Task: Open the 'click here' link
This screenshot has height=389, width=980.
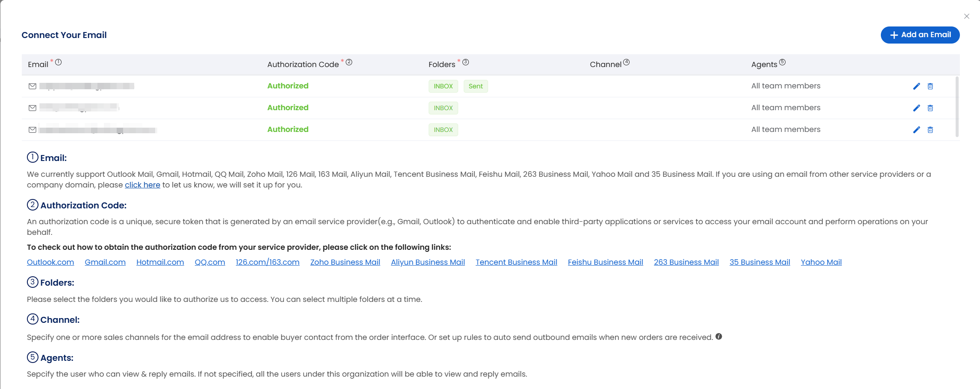Action: click(142, 185)
